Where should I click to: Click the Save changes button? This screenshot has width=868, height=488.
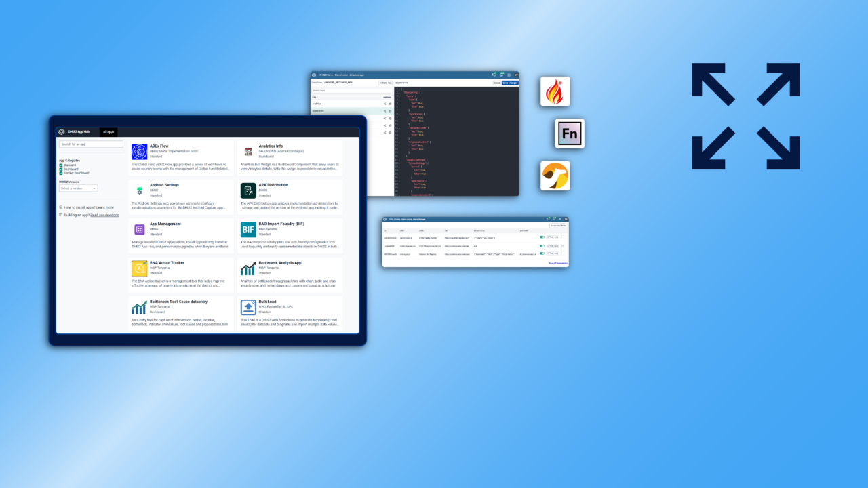click(x=510, y=83)
